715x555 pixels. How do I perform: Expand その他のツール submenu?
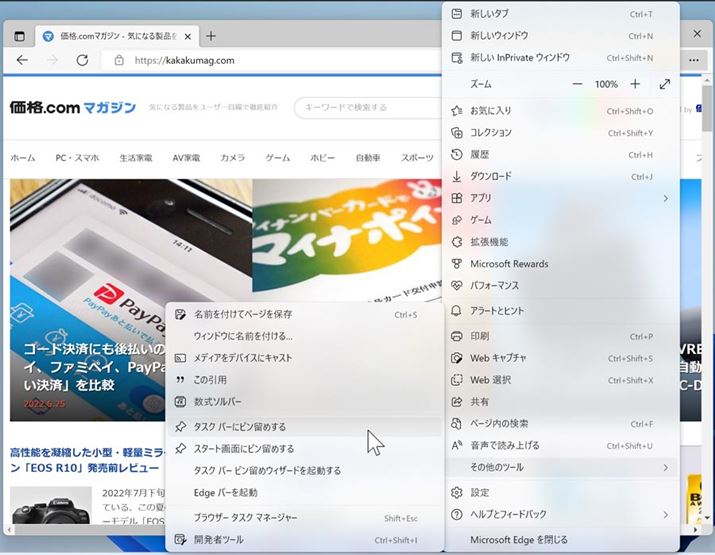[x=560, y=467]
